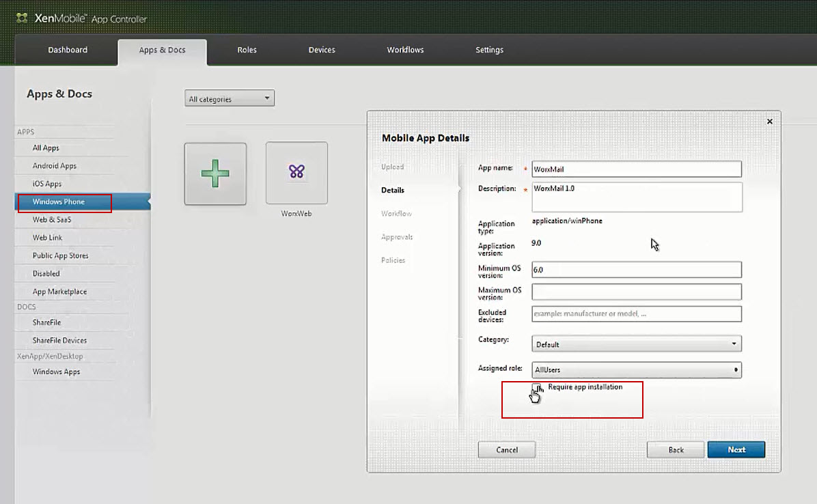
Task: Enable Require app installation checkbox
Action: pyautogui.click(x=537, y=388)
